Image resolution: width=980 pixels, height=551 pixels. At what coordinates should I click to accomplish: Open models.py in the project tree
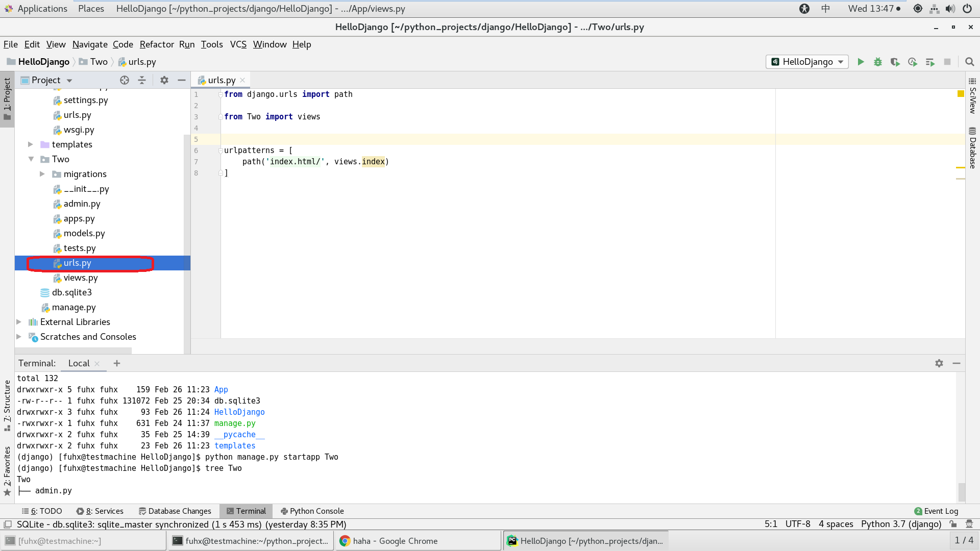[x=84, y=233]
